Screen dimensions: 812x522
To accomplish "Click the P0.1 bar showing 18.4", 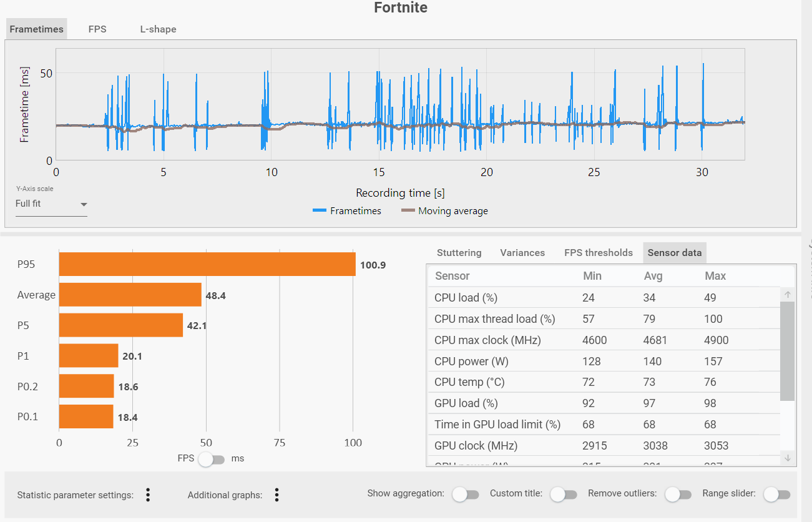I will 86,416.
